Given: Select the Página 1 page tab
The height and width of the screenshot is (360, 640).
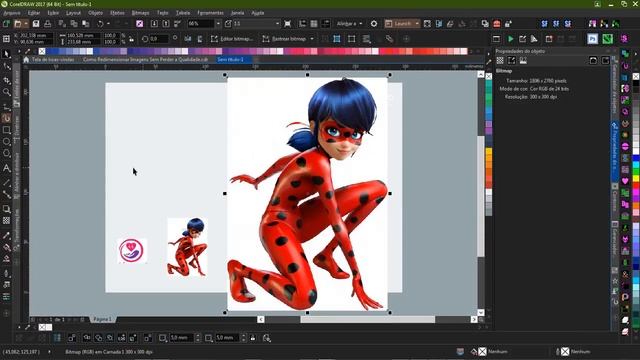Looking at the screenshot, I should pyautogui.click(x=102, y=319).
